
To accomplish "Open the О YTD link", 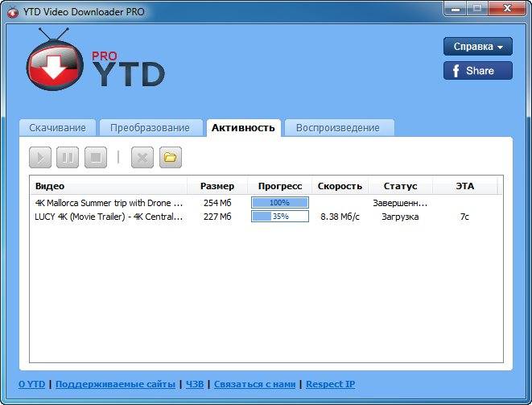I will [x=32, y=384].
